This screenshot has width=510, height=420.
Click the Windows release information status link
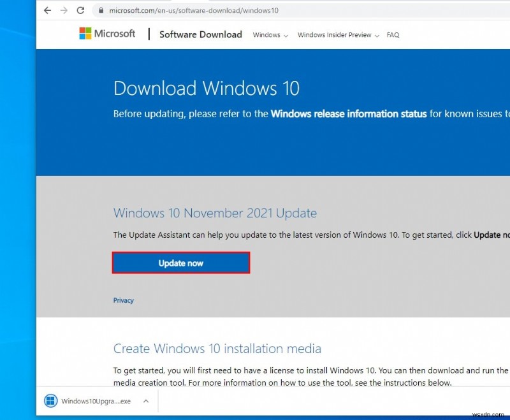pyautogui.click(x=348, y=114)
